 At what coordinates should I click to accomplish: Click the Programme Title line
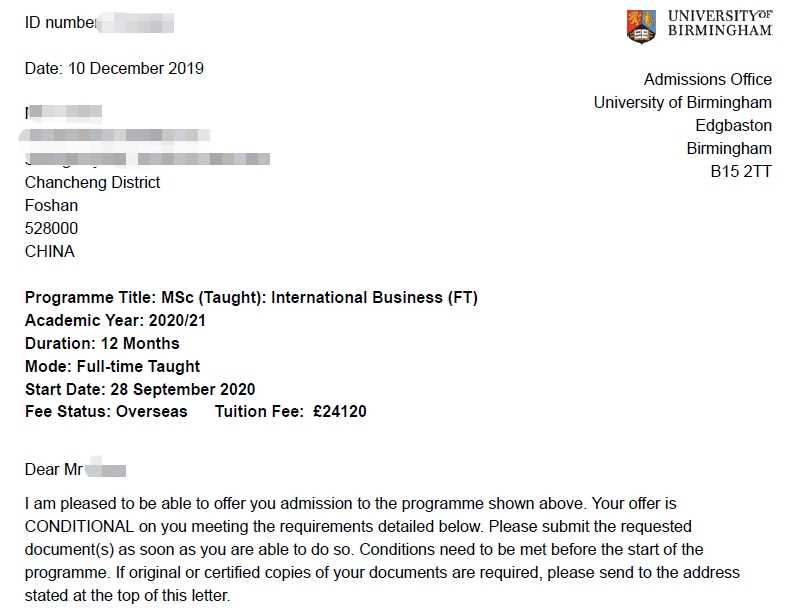click(251, 298)
